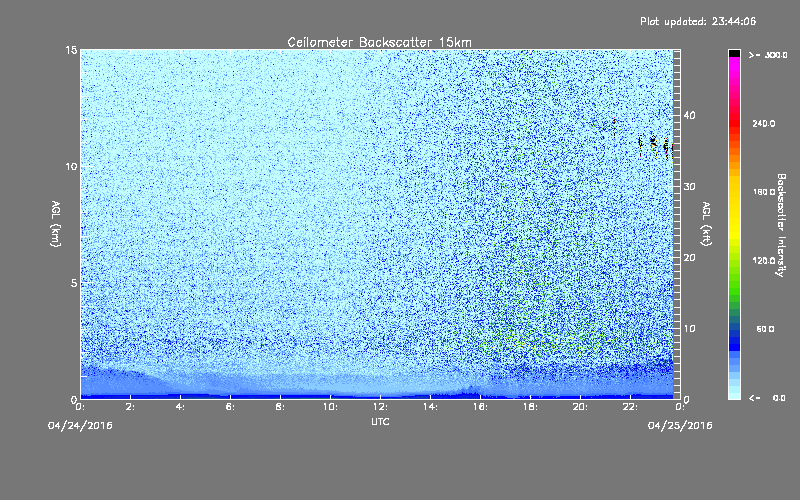
Task: Click the colorbar value 120.0
Action: pos(764,261)
